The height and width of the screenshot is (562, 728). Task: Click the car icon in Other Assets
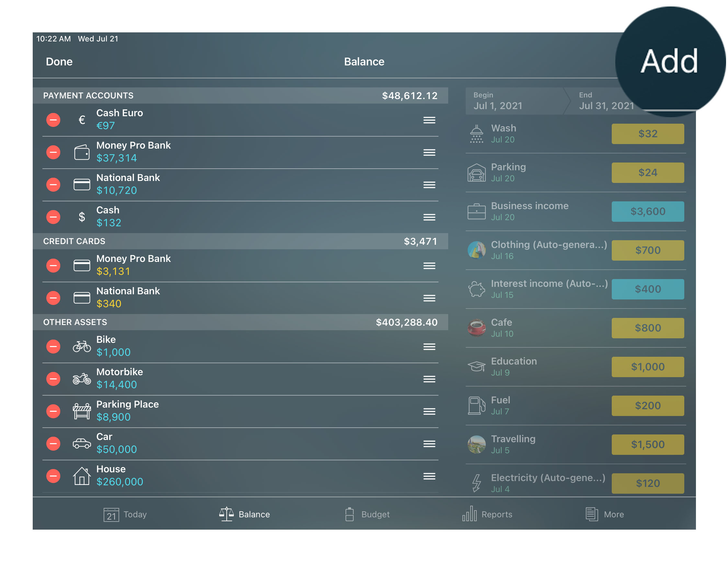tap(81, 443)
